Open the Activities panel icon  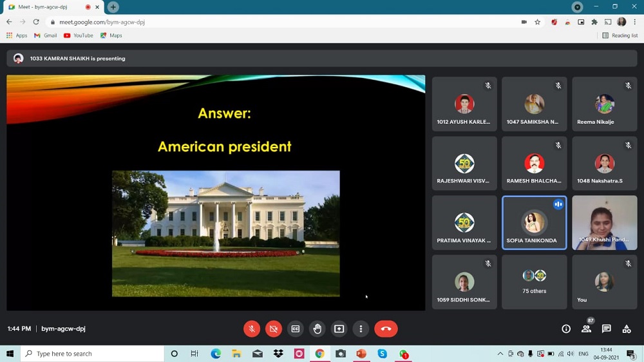[x=626, y=329]
